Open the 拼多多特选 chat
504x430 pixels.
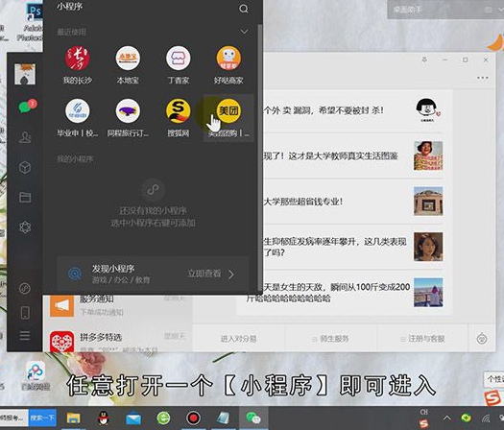tap(118, 340)
